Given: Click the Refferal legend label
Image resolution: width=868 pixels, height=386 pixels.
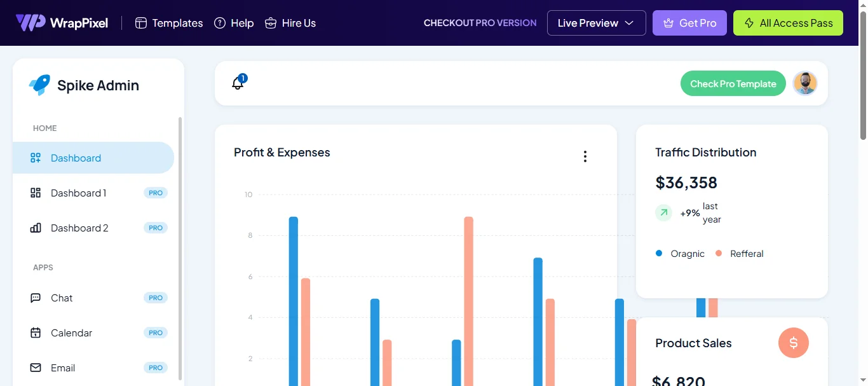Looking at the screenshot, I should (x=747, y=254).
